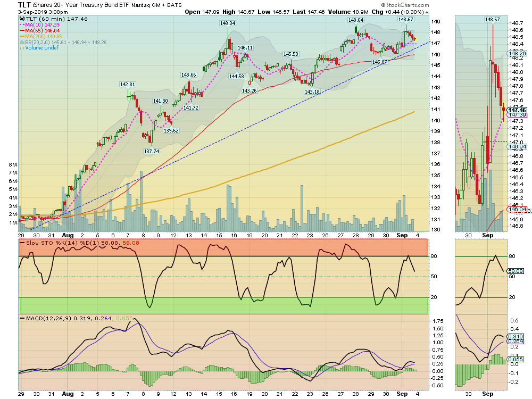Click the red MA(65) line icon
The height and width of the screenshot is (399, 532).
pyautogui.click(x=22, y=30)
